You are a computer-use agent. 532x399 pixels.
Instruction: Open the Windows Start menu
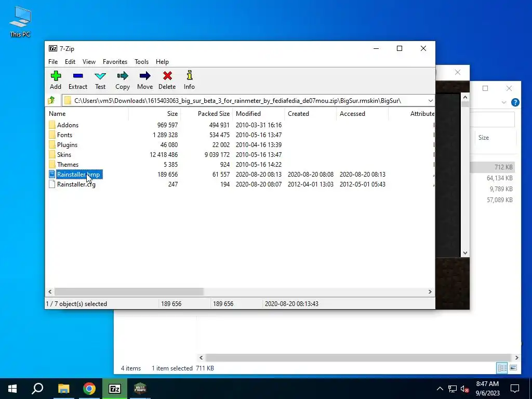(x=12, y=389)
